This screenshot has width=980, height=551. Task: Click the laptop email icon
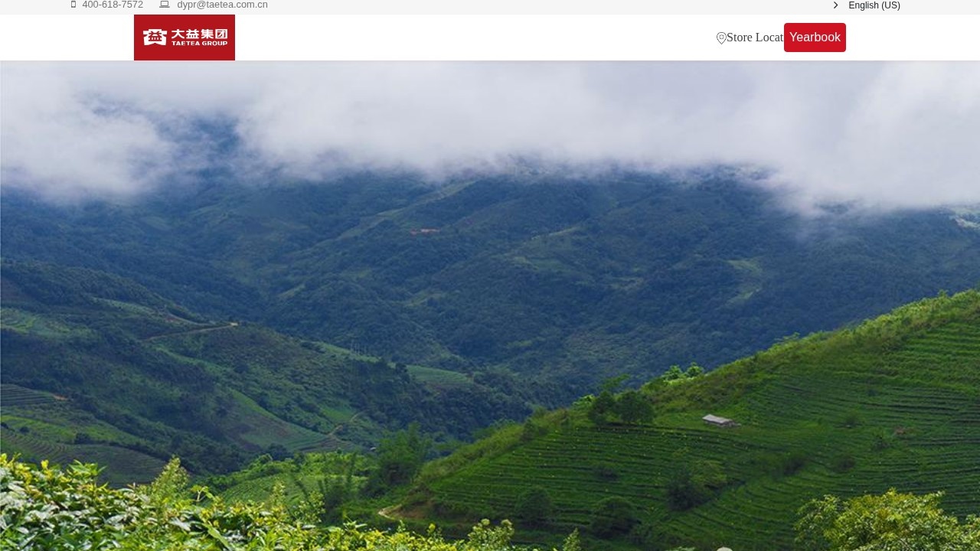pyautogui.click(x=165, y=5)
